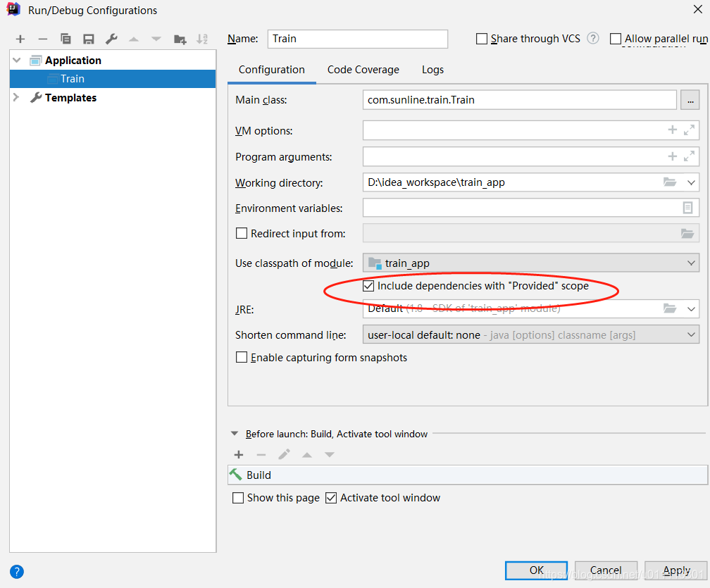The width and height of the screenshot is (710, 588).
Task: Save the current configuration
Action: point(89,39)
